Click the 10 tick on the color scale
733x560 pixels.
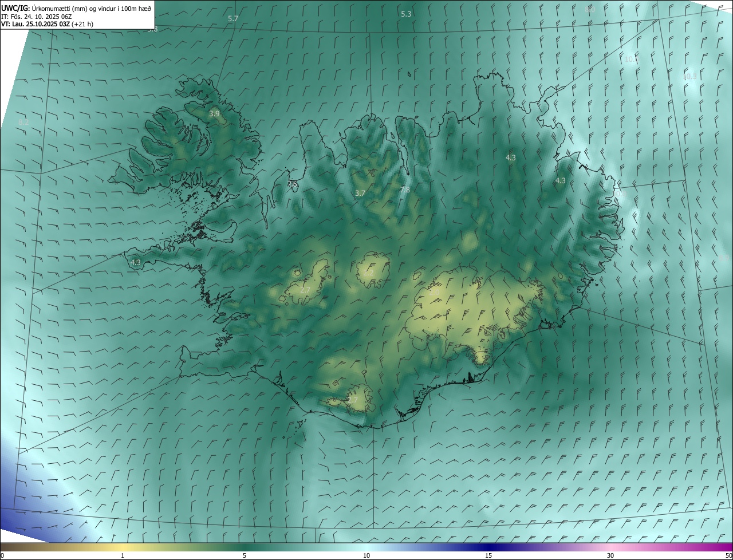click(366, 556)
